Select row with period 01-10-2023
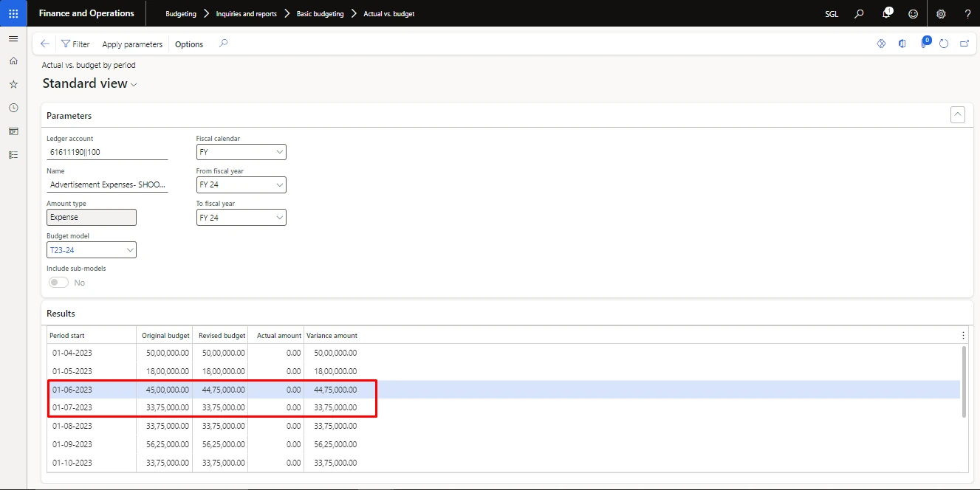Image resolution: width=980 pixels, height=490 pixels. [x=504, y=463]
